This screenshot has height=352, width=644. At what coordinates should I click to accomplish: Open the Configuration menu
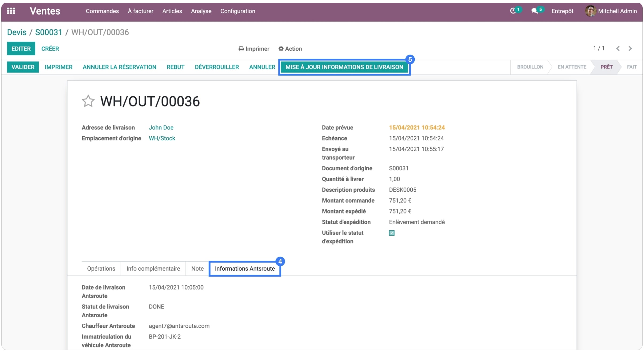[x=238, y=11]
